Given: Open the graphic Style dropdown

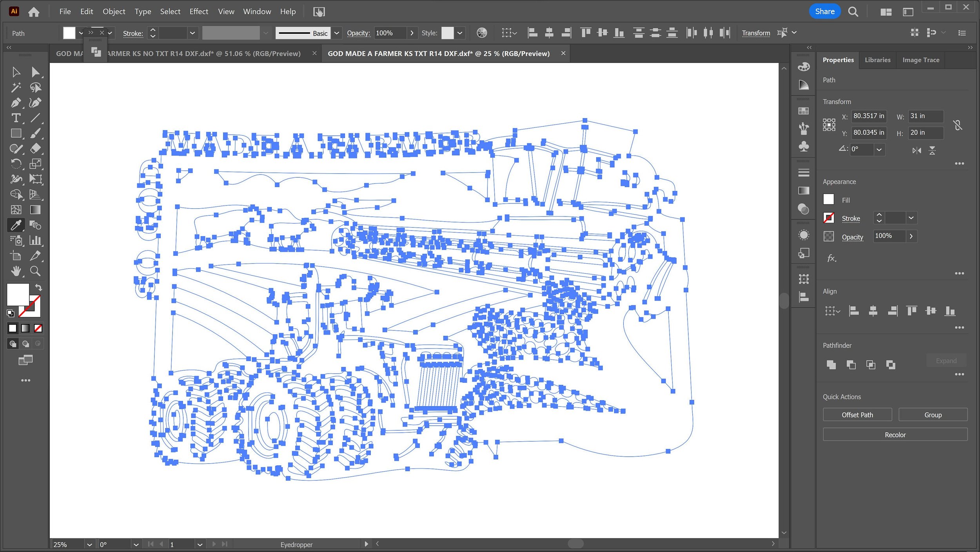Looking at the screenshot, I should click(x=460, y=33).
